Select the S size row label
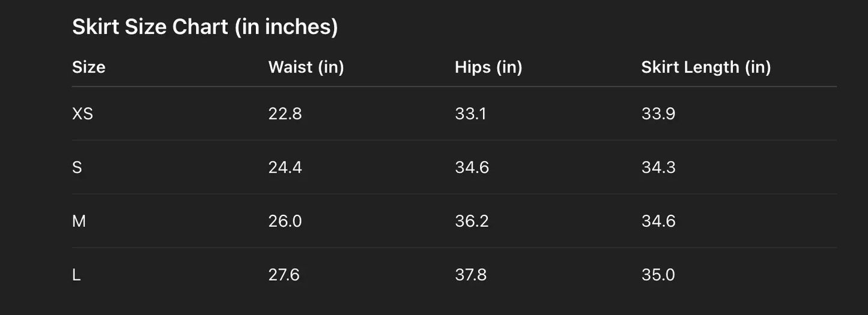The width and height of the screenshot is (868, 315). 77,167
